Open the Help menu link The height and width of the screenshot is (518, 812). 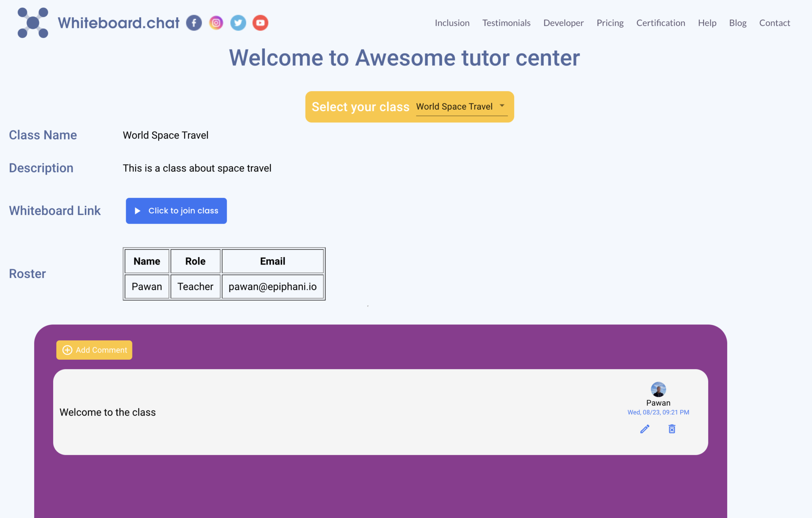coord(707,23)
